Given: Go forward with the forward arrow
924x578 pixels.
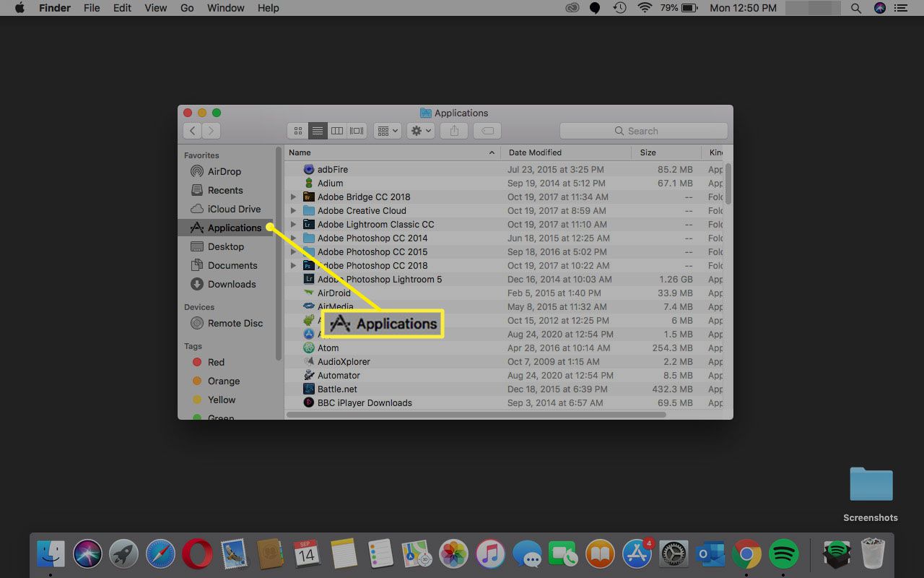Looking at the screenshot, I should coord(211,131).
